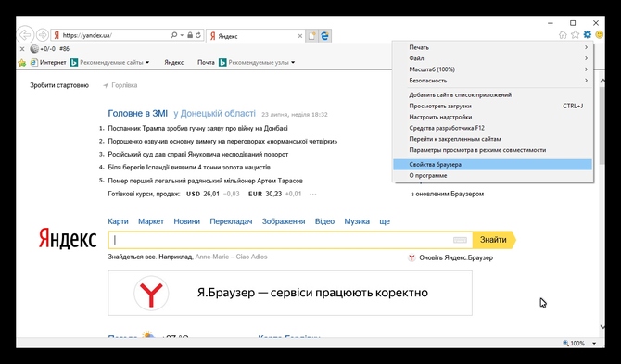Open the Маркет service link
This screenshot has width=621, height=364.
tap(151, 221)
